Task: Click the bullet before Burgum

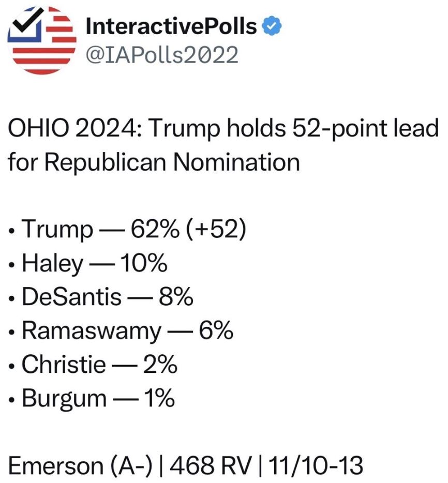Action: (12, 400)
